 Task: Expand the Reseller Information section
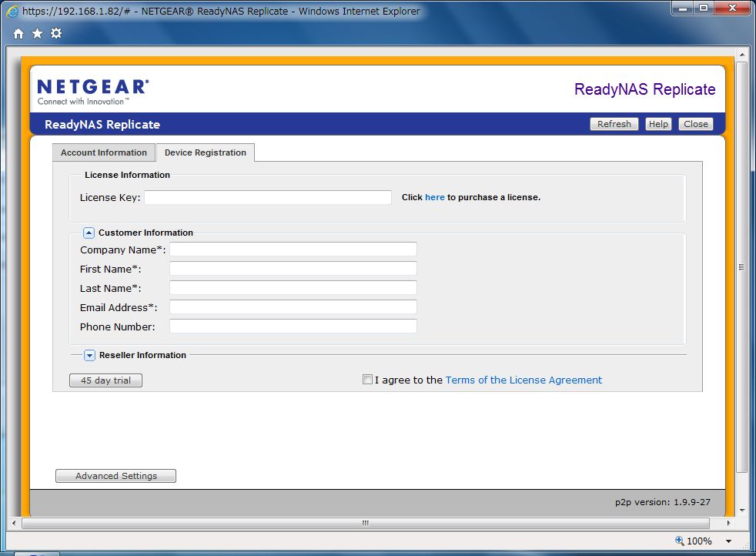[x=89, y=355]
